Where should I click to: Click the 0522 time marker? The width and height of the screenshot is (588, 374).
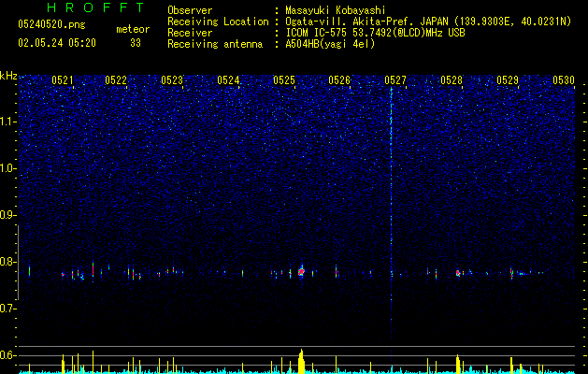click(116, 80)
